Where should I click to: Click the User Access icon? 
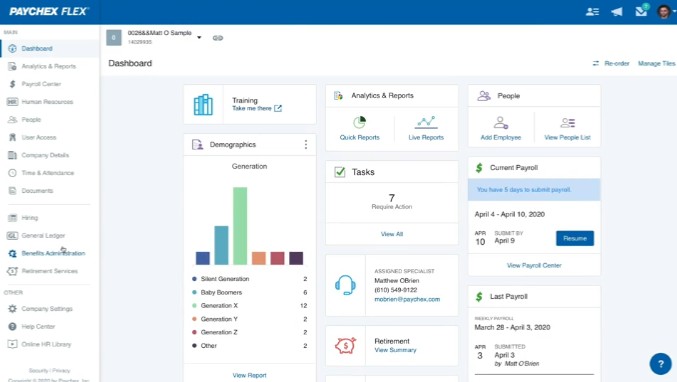pyautogui.click(x=12, y=137)
